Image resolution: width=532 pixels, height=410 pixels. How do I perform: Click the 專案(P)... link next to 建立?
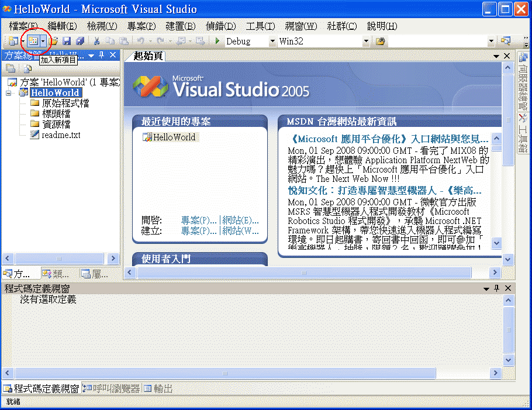click(x=199, y=231)
